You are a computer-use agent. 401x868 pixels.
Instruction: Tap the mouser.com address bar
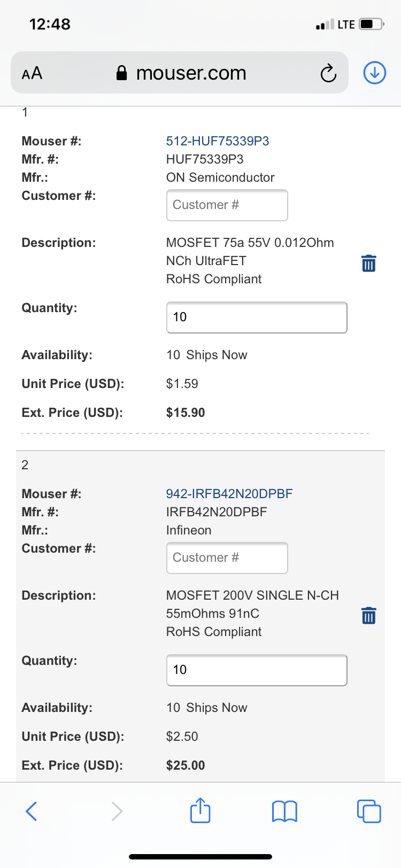tap(180, 73)
